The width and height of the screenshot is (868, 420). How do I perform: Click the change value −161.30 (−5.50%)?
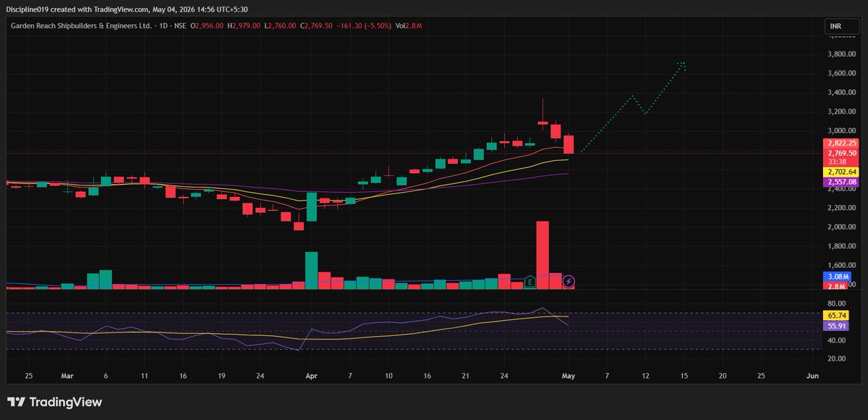pyautogui.click(x=364, y=26)
